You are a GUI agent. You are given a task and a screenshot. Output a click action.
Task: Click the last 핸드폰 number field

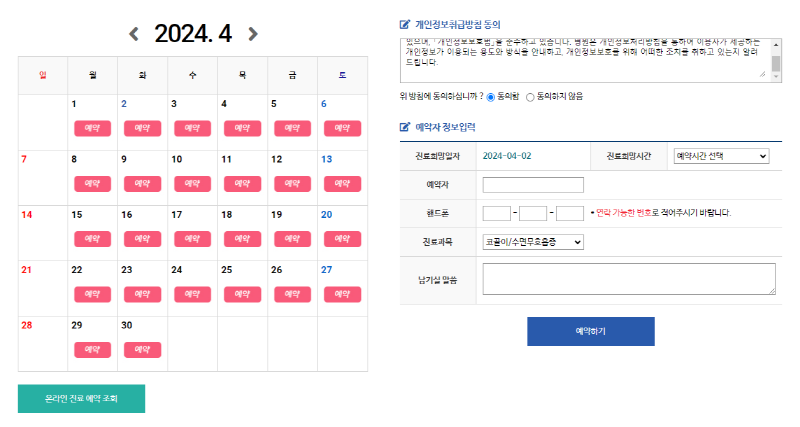coord(570,213)
